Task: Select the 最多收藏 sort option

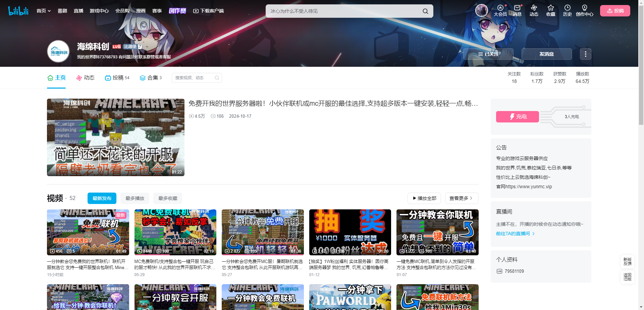Action: [x=168, y=198]
